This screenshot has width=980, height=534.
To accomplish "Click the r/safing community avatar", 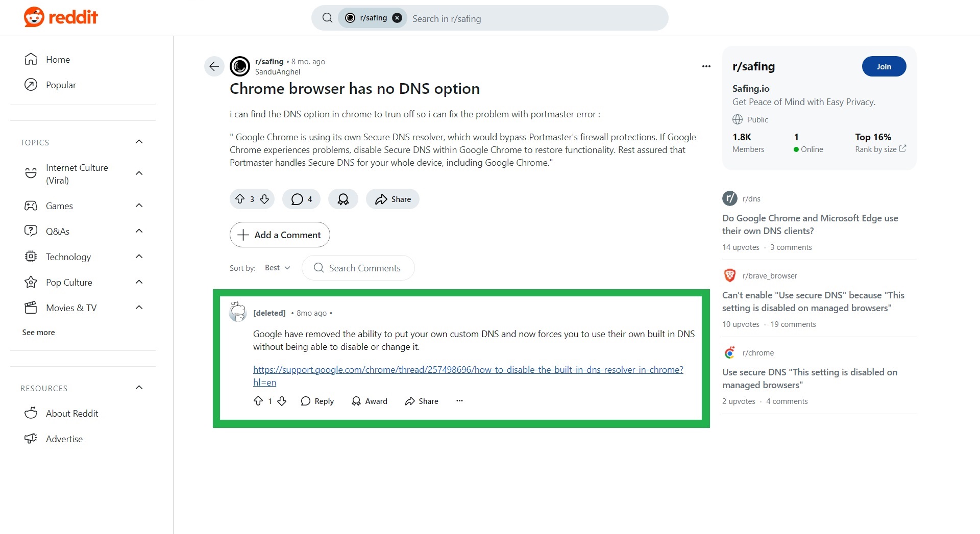I will tap(240, 66).
